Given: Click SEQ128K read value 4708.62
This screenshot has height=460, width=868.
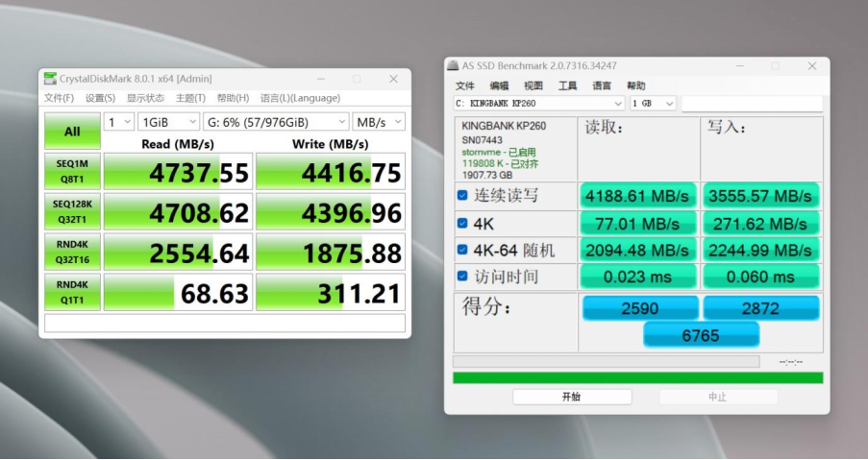Looking at the screenshot, I should [178, 211].
